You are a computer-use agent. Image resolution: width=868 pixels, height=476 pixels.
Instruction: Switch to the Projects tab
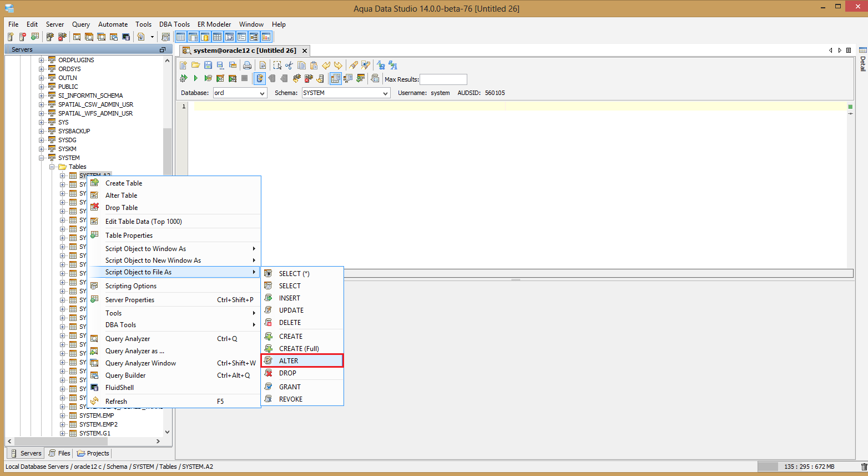point(93,453)
